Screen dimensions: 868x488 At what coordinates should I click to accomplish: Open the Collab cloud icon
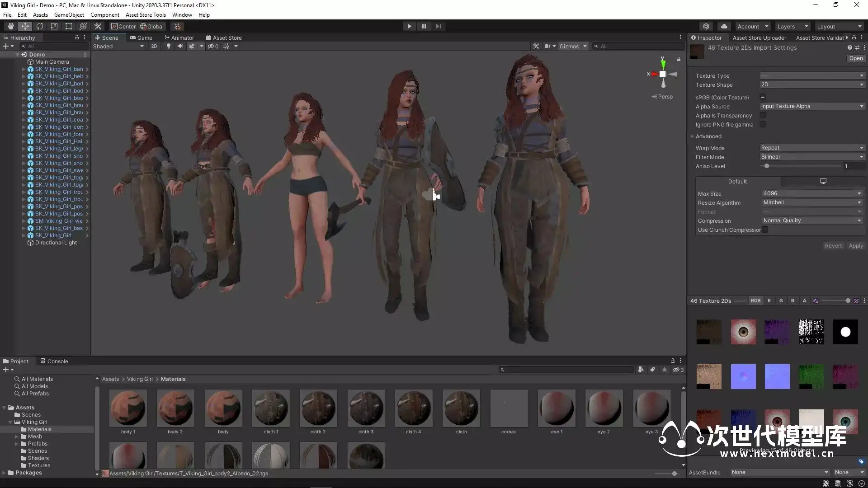pos(724,26)
